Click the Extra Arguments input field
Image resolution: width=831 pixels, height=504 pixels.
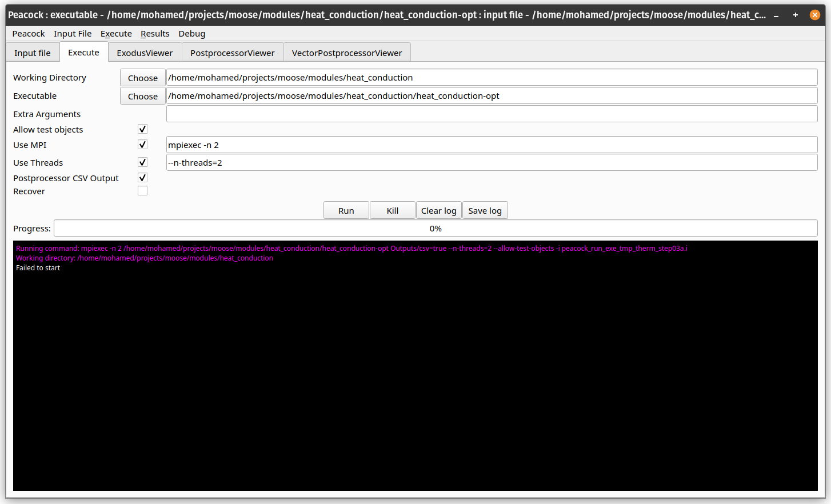[x=492, y=114]
